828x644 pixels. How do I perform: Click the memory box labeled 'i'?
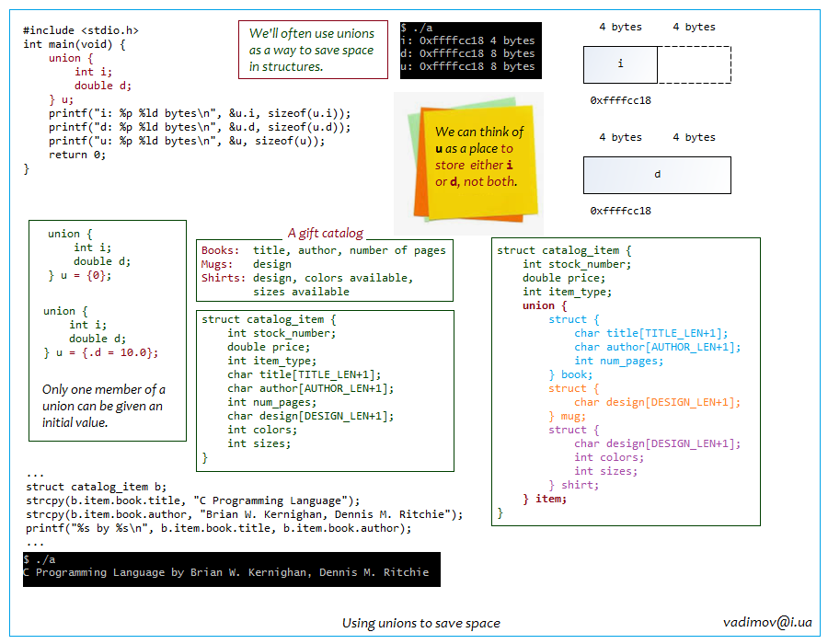click(620, 64)
